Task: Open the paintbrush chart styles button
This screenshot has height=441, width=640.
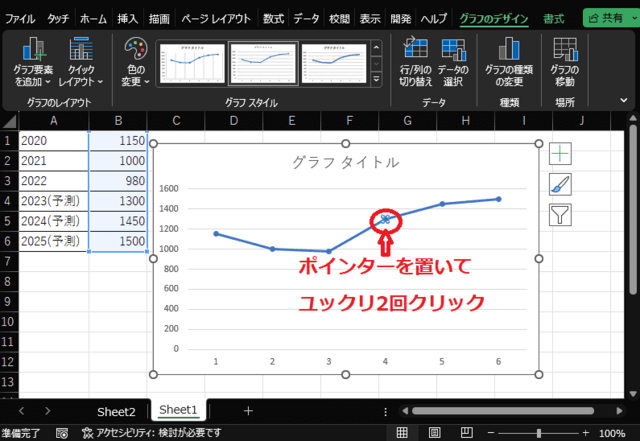Action: pos(560,184)
